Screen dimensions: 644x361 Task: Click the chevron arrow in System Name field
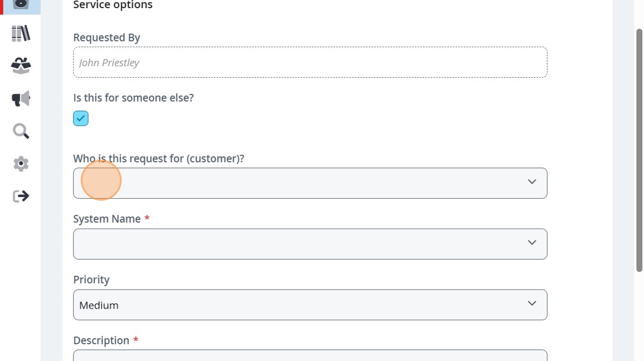(x=532, y=243)
